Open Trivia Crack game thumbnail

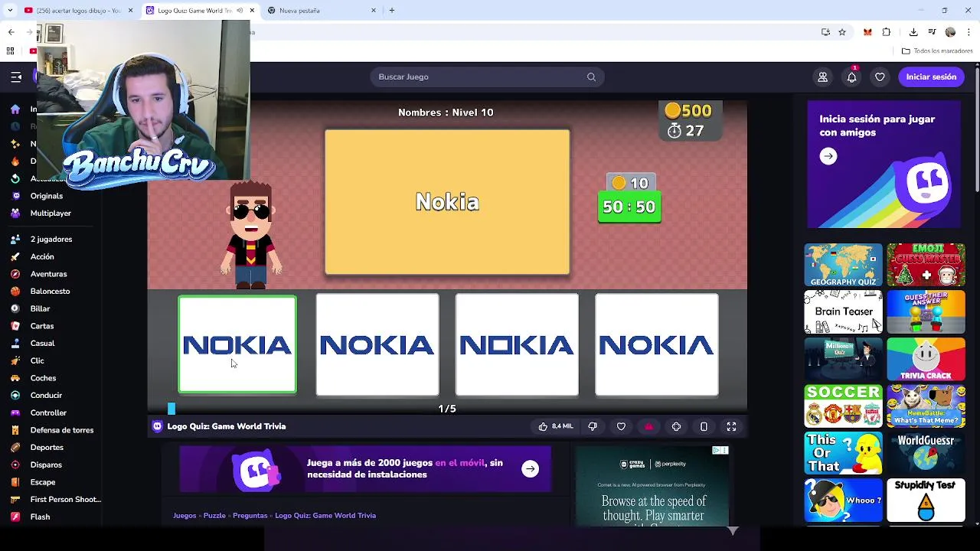pos(926,359)
